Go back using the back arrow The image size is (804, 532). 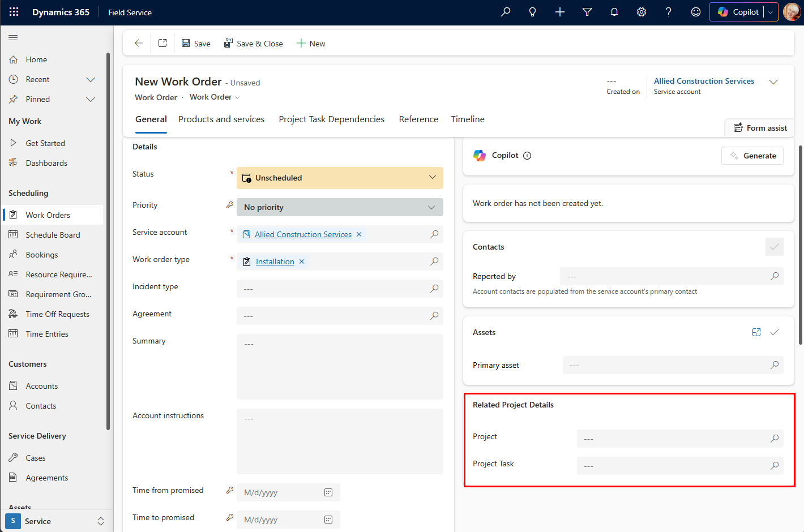pyautogui.click(x=139, y=43)
